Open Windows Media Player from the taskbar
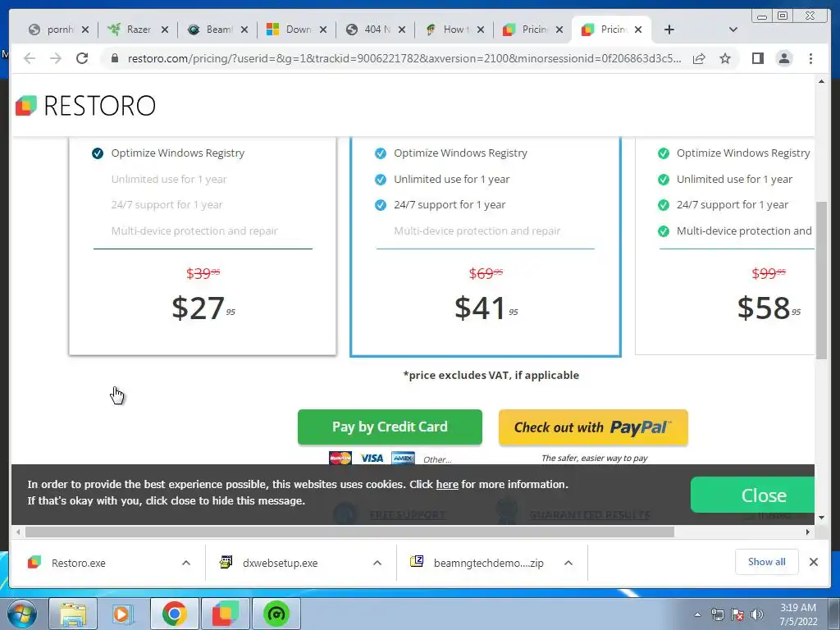The image size is (840, 630). pyautogui.click(x=121, y=614)
